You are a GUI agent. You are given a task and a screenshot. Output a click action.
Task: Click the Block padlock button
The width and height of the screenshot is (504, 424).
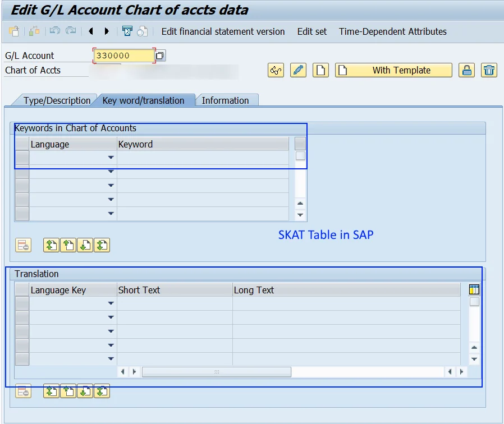coord(467,70)
